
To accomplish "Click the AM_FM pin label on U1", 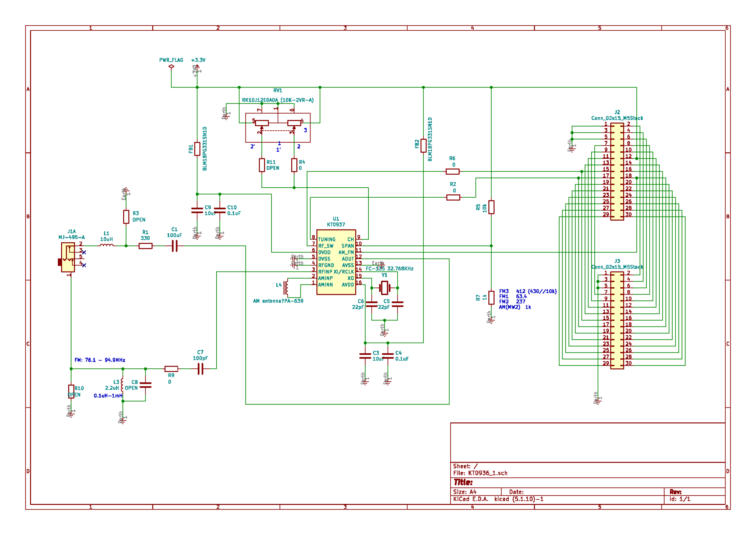I will (346, 252).
